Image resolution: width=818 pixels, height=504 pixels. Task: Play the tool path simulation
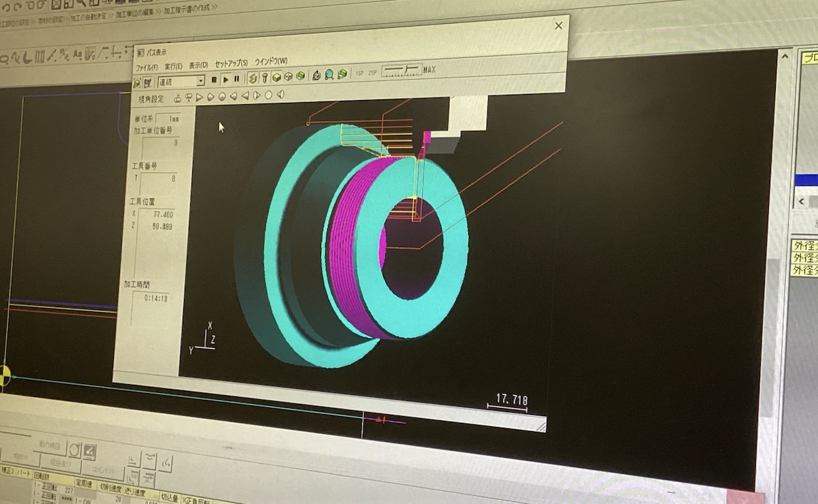pyautogui.click(x=226, y=80)
